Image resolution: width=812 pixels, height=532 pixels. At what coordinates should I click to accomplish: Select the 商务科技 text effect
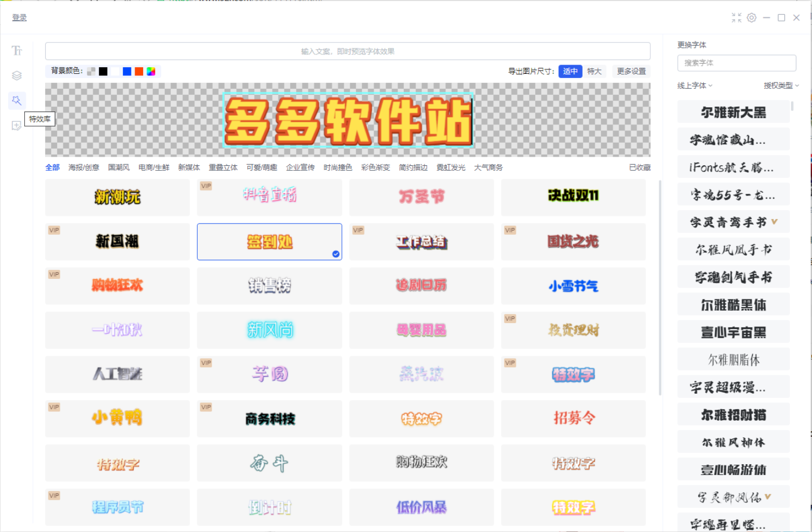click(x=269, y=418)
